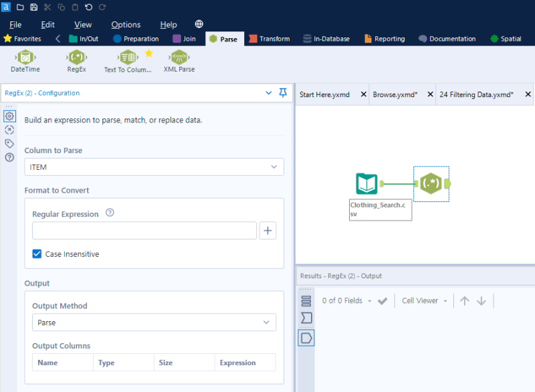This screenshot has height=392, width=535.
Task: Open the gear Configuration sidebar icon
Action: point(9,116)
